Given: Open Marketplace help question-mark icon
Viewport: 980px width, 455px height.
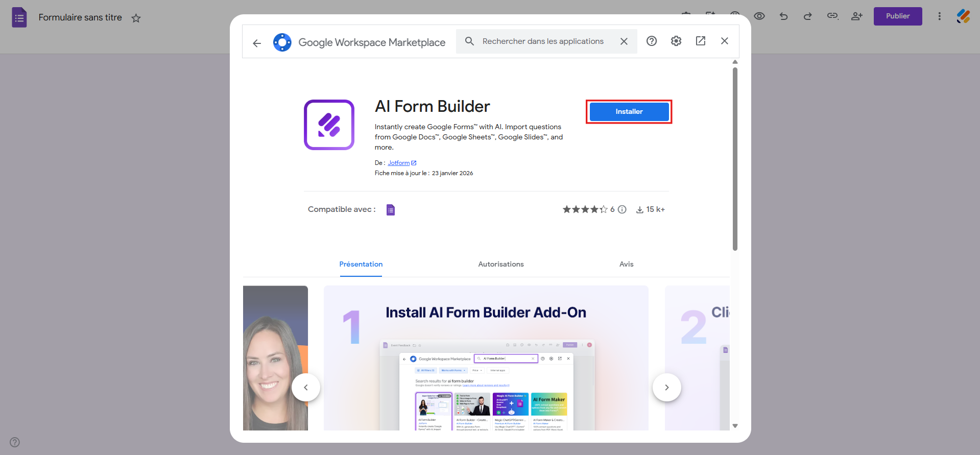Looking at the screenshot, I should pos(652,41).
